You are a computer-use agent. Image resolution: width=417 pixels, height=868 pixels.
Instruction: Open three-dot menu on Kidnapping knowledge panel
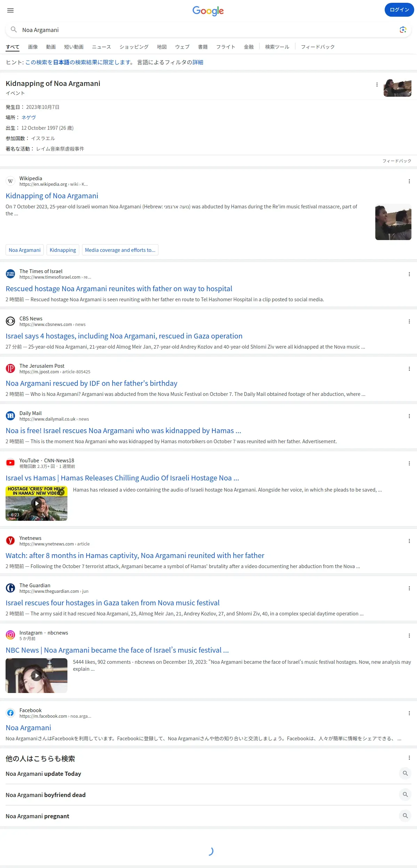point(377,85)
